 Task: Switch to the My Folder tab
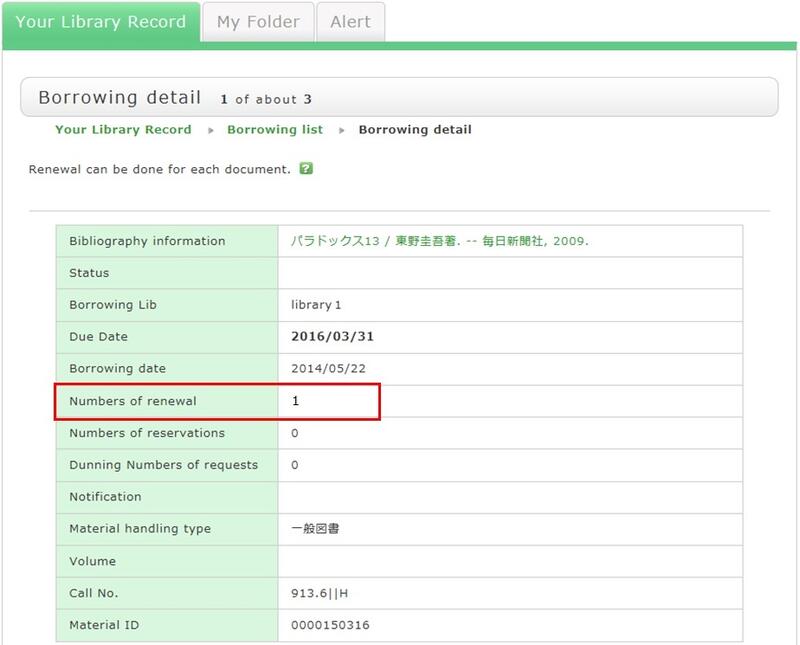[258, 22]
